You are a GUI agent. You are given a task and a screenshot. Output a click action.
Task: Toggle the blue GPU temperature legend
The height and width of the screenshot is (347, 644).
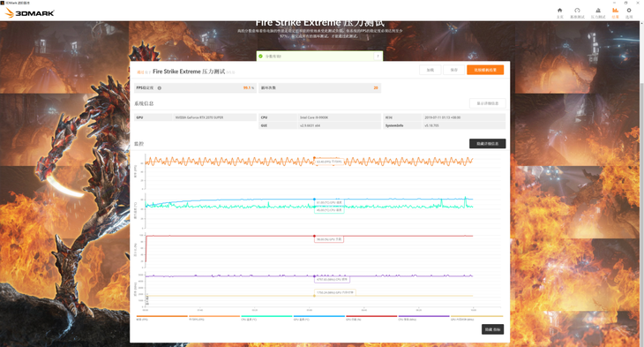click(x=319, y=317)
